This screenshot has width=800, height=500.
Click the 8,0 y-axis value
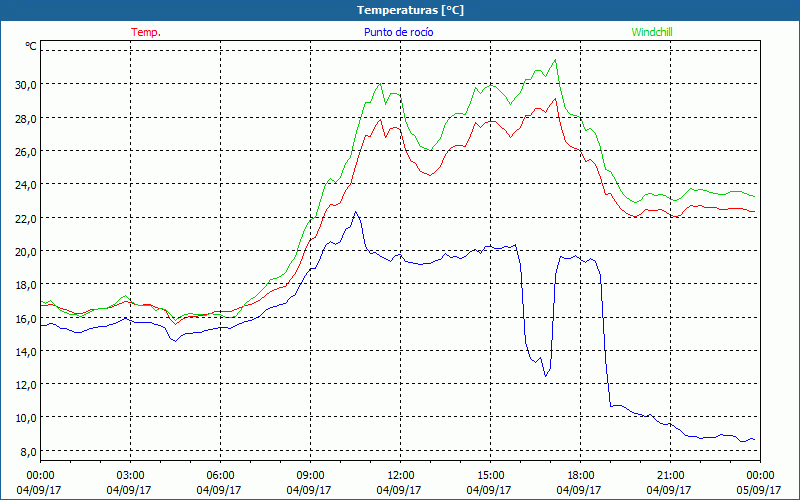[28, 452]
